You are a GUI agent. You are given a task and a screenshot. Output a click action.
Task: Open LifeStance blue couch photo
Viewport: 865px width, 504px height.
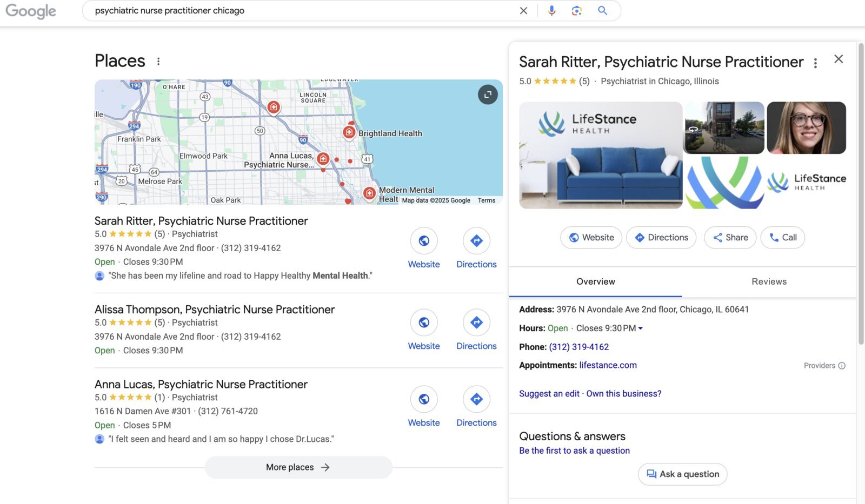tap(601, 155)
